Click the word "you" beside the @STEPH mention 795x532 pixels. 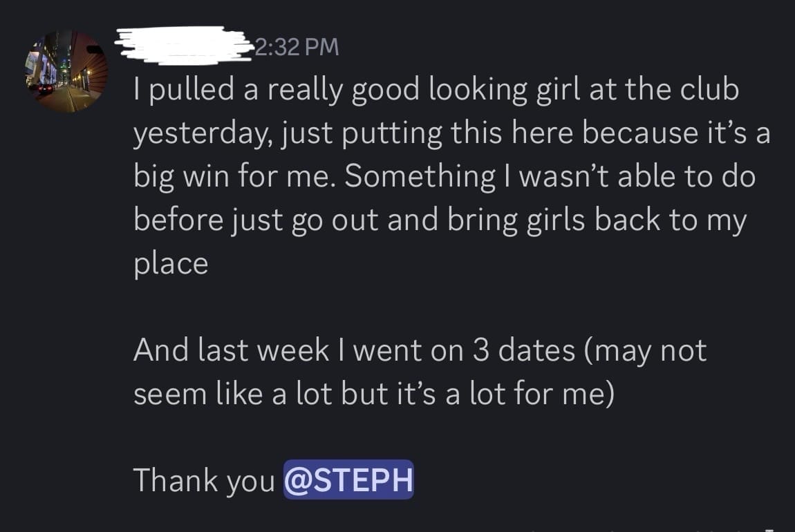(x=249, y=482)
